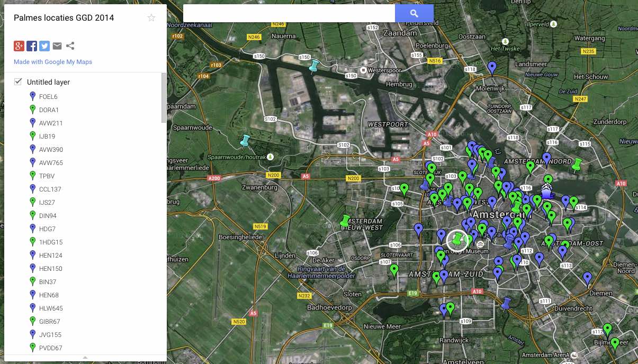
Task: Click the cyan pushpin near Spaarnwoude
Action: tap(245, 141)
